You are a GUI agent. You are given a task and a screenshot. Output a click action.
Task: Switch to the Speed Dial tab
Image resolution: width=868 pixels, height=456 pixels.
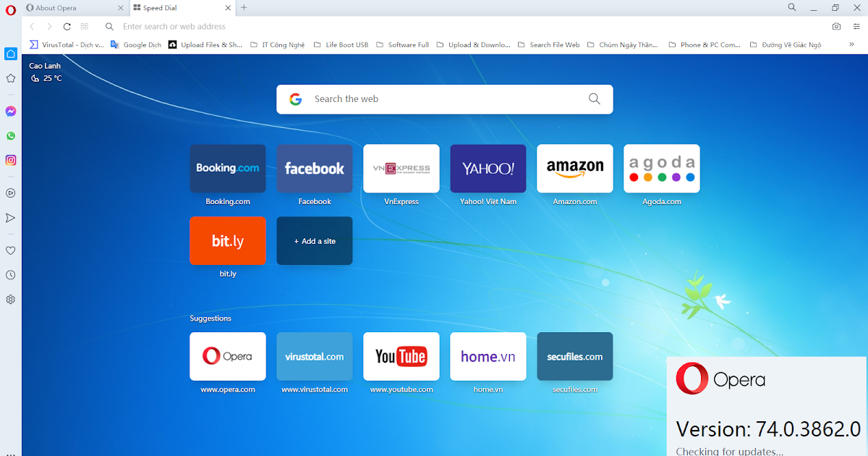click(x=184, y=8)
